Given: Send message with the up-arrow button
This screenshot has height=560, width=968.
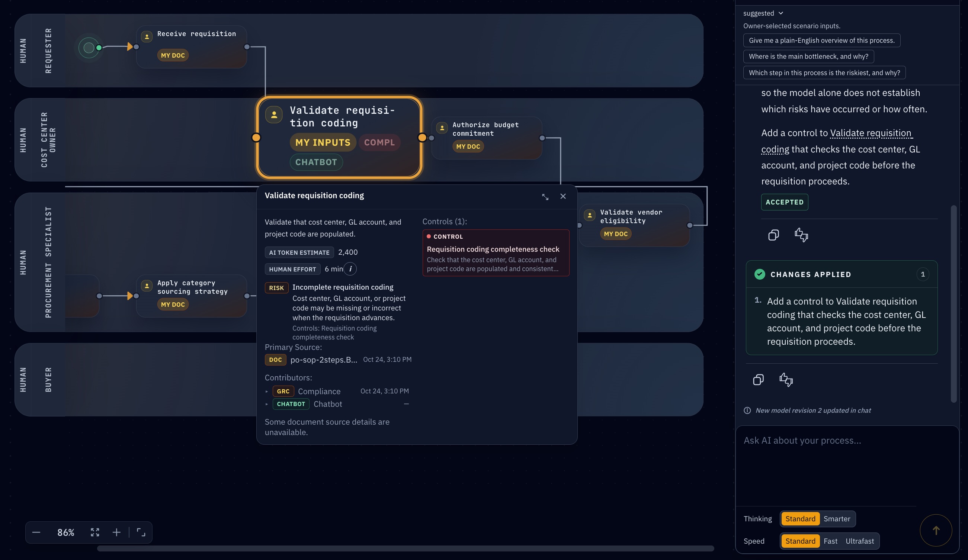Looking at the screenshot, I should click(x=936, y=530).
